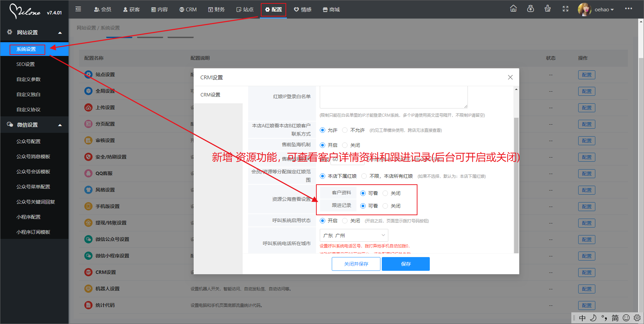Select 关闭 for 售前坠海机制
This screenshot has height=324, width=644.
[x=345, y=145]
